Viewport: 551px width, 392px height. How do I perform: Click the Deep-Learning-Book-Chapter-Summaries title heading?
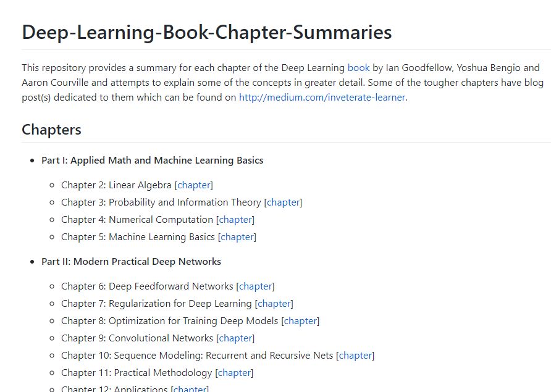tap(206, 32)
